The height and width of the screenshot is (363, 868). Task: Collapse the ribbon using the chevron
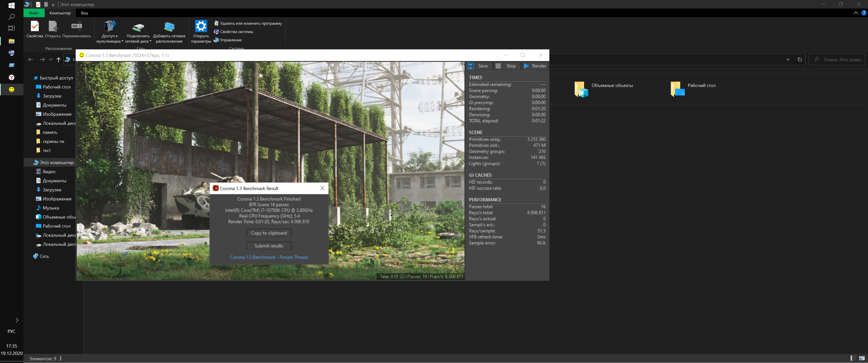[x=856, y=13]
